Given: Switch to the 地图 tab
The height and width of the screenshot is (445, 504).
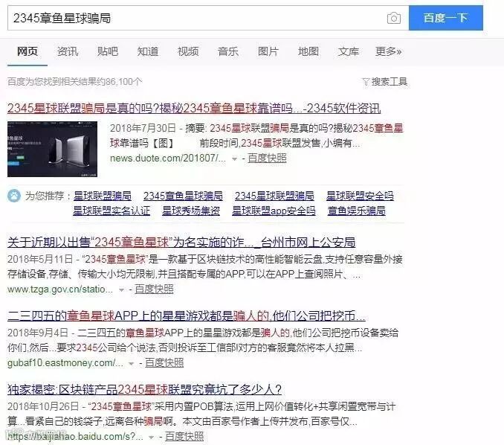Looking at the screenshot, I should [308, 51].
